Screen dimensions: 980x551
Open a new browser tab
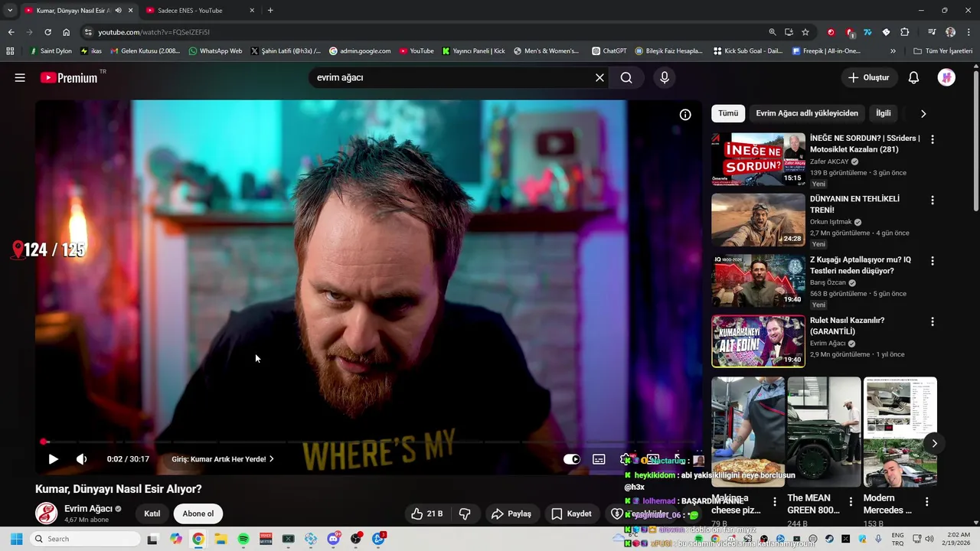pos(270,11)
